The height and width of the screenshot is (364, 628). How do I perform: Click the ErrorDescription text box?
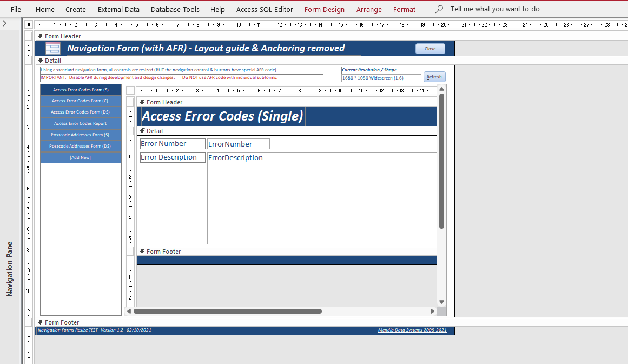(x=322, y=198)
